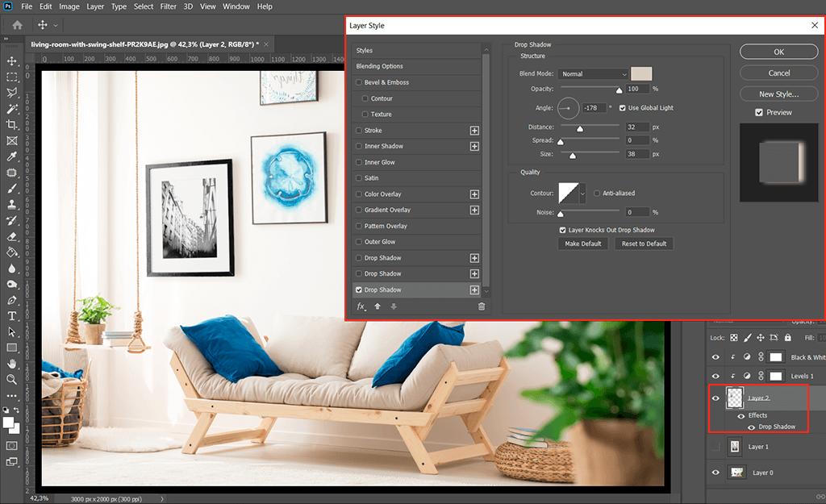
Task: Delete effect with the Layer Style trash icon
Action: pos(482,306)
